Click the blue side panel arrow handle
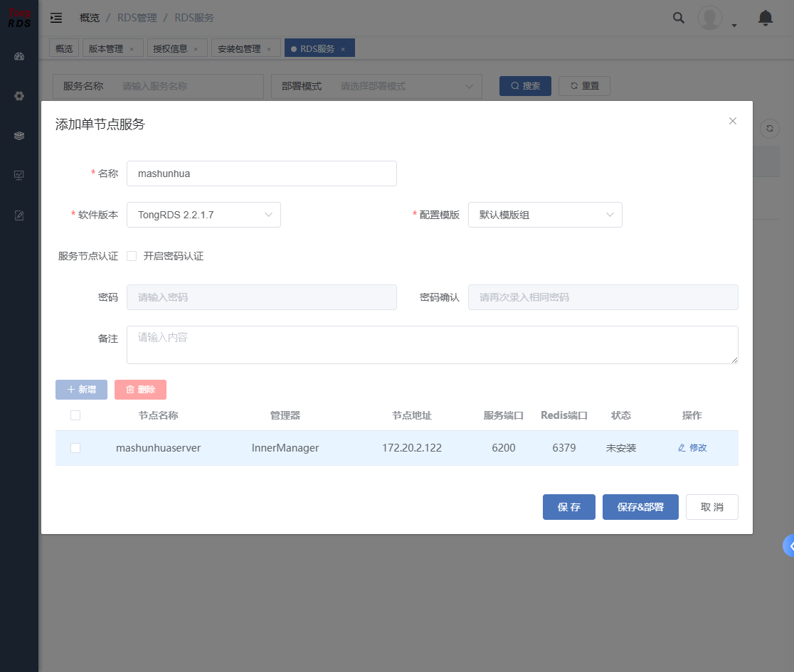 [789, 545]
